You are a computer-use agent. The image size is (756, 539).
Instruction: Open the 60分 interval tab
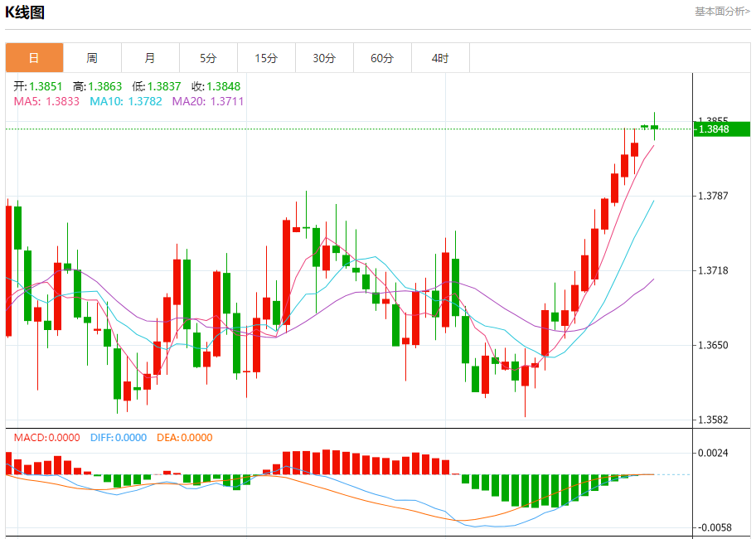[x=382, y=58]
